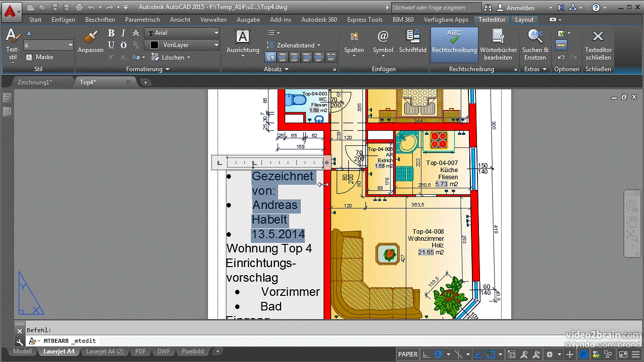The width and height of the screenshot is (644, 362).
Task: Click the black color swatch
Action: [154, 45]
